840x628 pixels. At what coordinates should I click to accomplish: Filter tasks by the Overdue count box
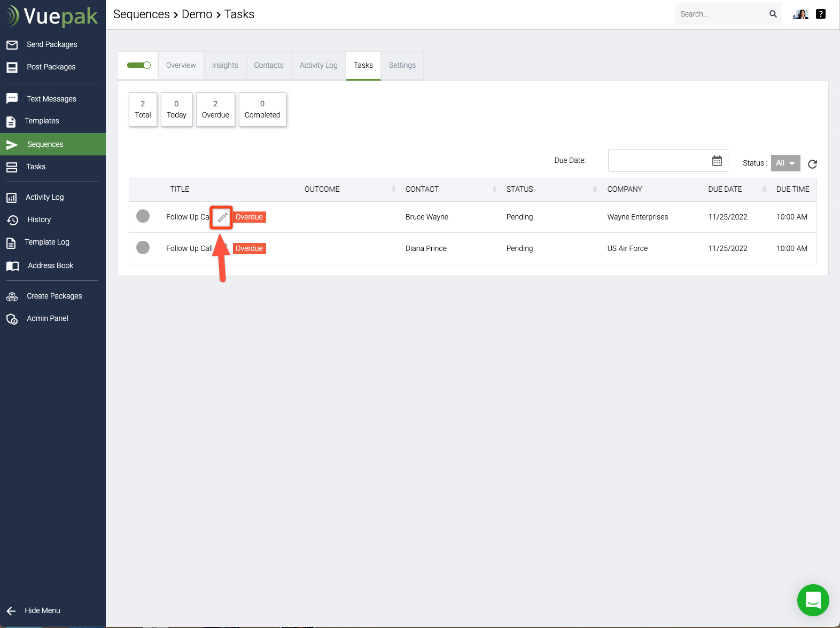215,109
